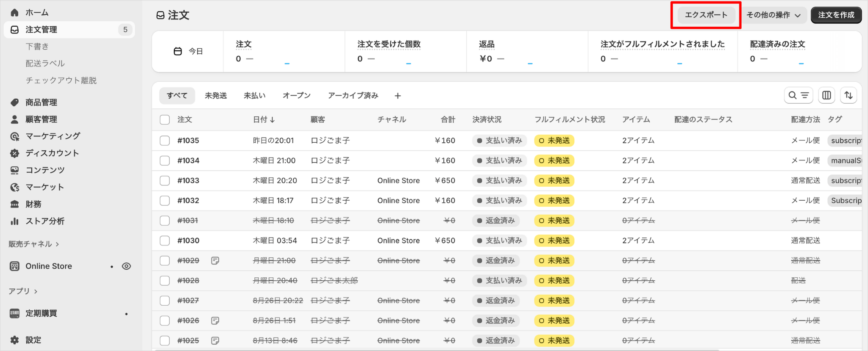Click the note icon on order #1029
Screen dimensions: 868x351
point(215,260)
